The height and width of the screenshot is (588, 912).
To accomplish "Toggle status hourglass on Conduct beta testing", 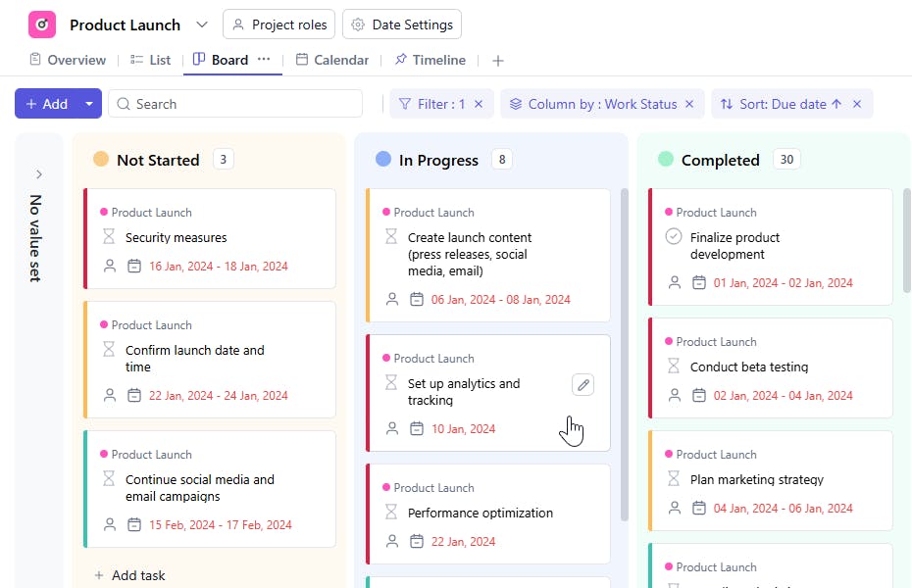I will pyautogui.click(x=674, y=367).
